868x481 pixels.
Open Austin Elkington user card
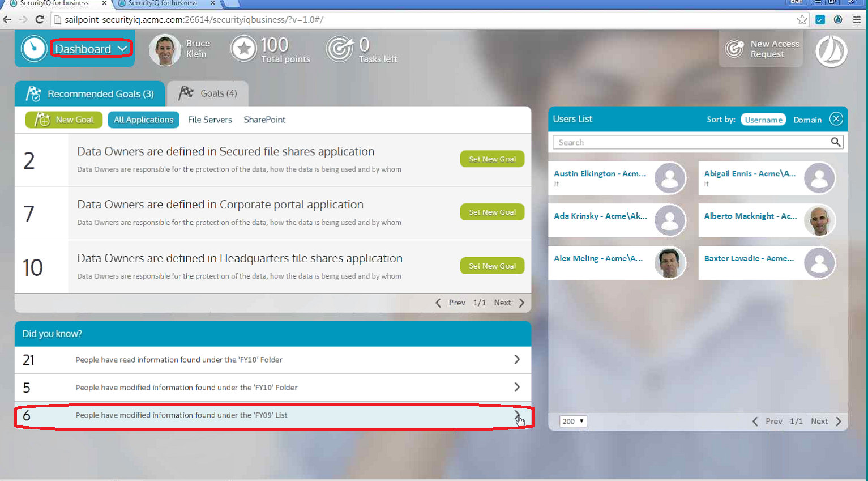[617, 178]
